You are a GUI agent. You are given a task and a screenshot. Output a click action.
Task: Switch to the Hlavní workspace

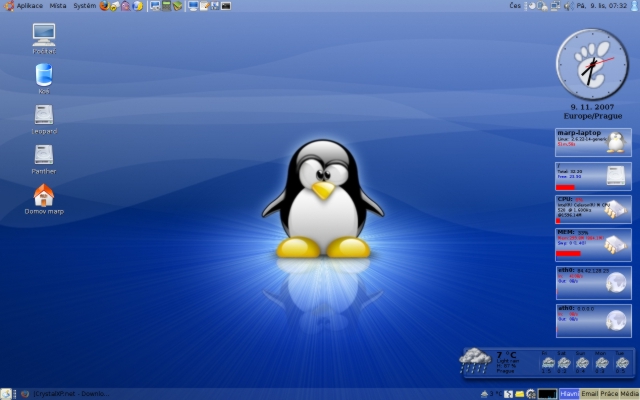point(569,394)
